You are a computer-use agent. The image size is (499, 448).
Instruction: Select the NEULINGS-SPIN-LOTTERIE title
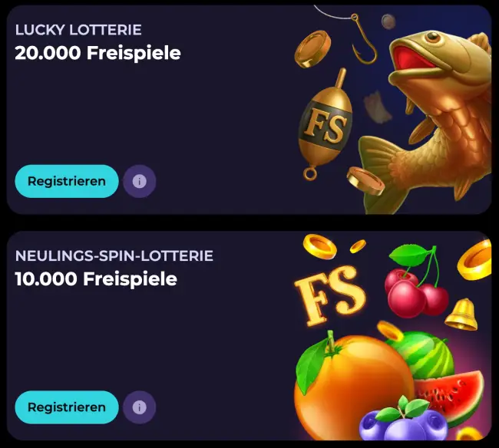[114, 255]
